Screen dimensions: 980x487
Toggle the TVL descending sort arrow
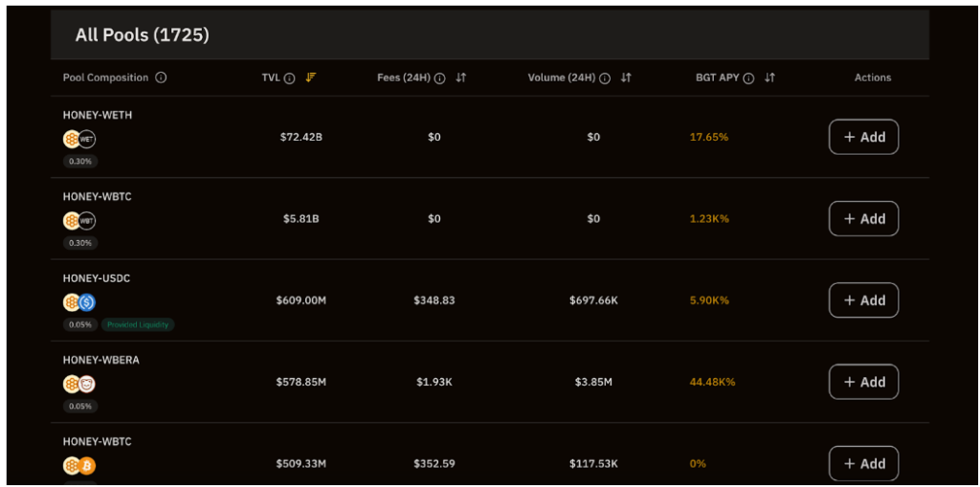310,77
